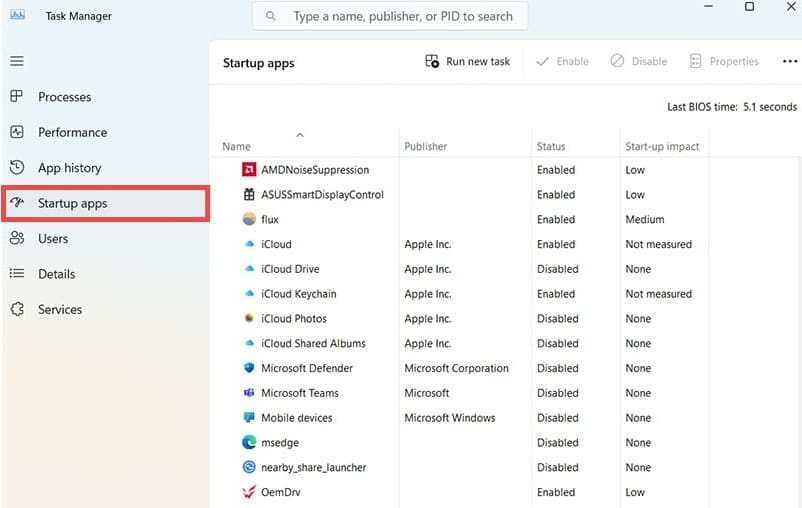This screenshot has width=802, height=508.
Task: Click the Enable checkmark icon
Action: pos(542,61)
